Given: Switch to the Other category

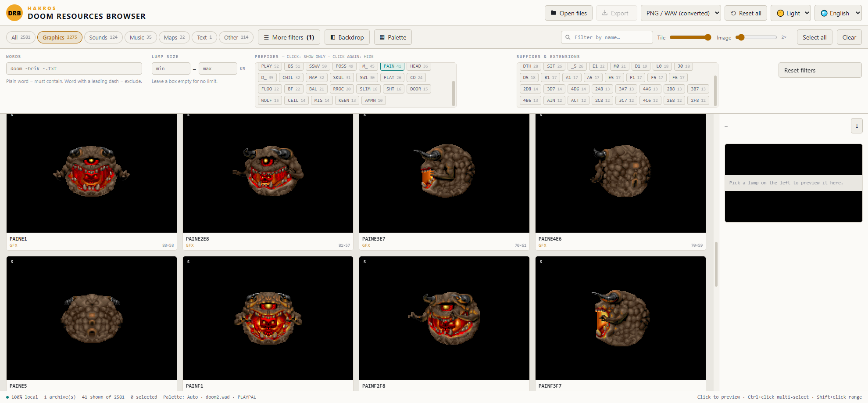Looking at the screenshot, I should (236, 37).
